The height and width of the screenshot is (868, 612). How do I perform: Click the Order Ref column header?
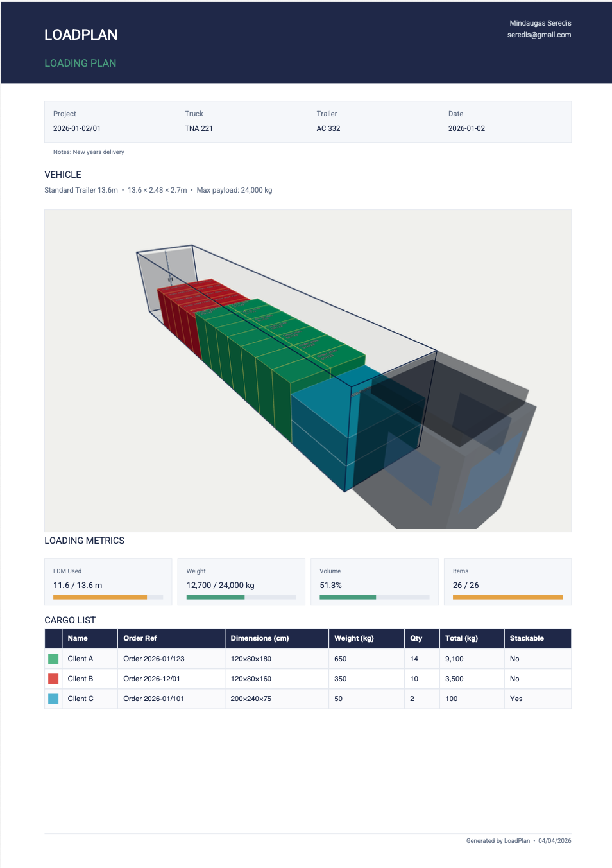(x=140, y=638)
